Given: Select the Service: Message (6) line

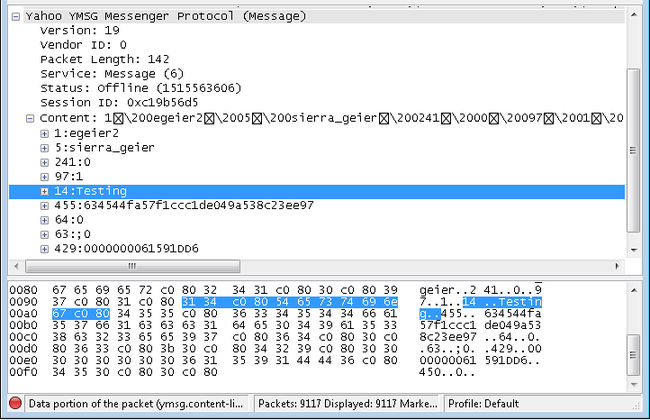Looking at the screenshot, I should tap(112, 74).
